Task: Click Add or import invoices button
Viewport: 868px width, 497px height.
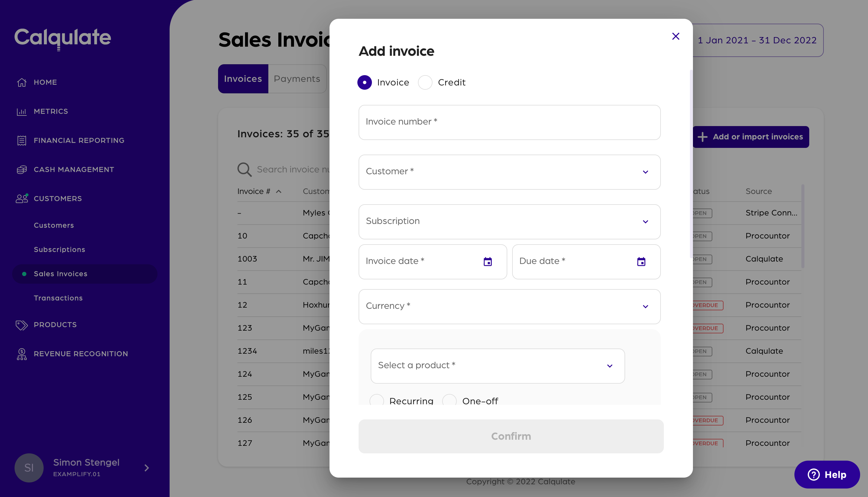Action: 751,137
